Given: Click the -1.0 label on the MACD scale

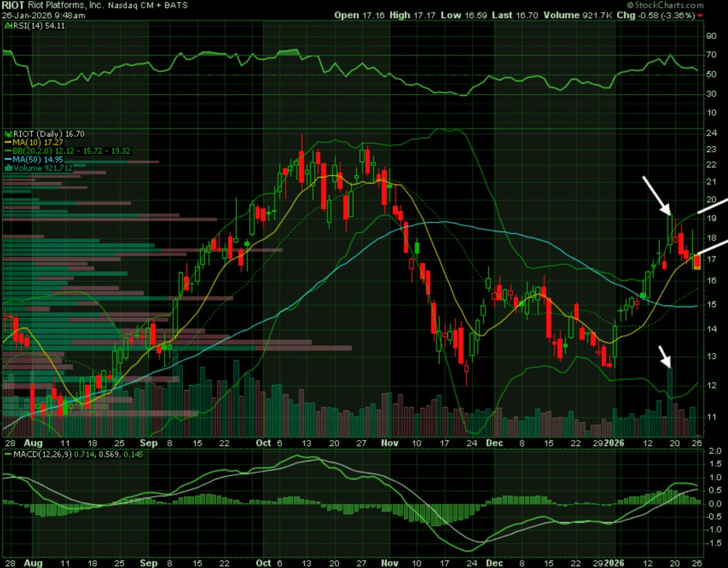Looking at the screenshot, I should tap(713, 530).
